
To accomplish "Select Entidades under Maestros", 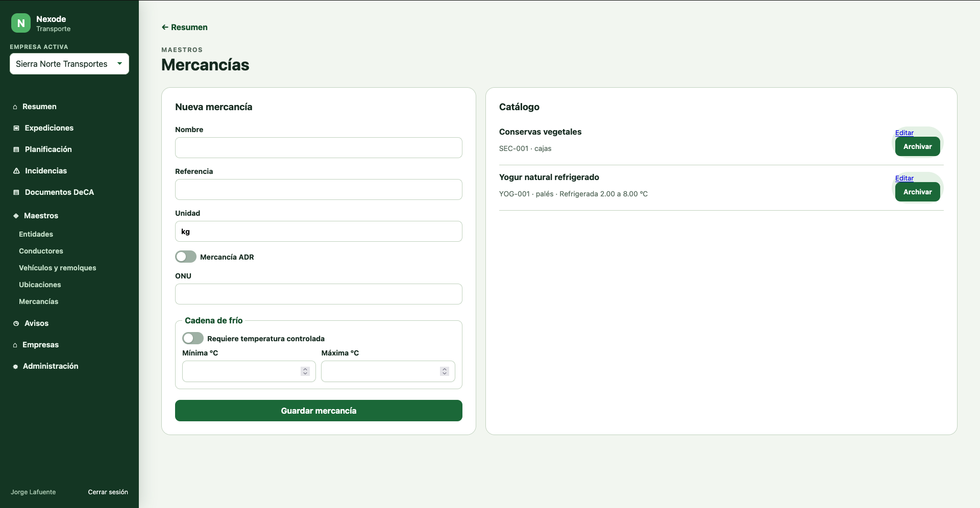I will click(x=36, y=234).
